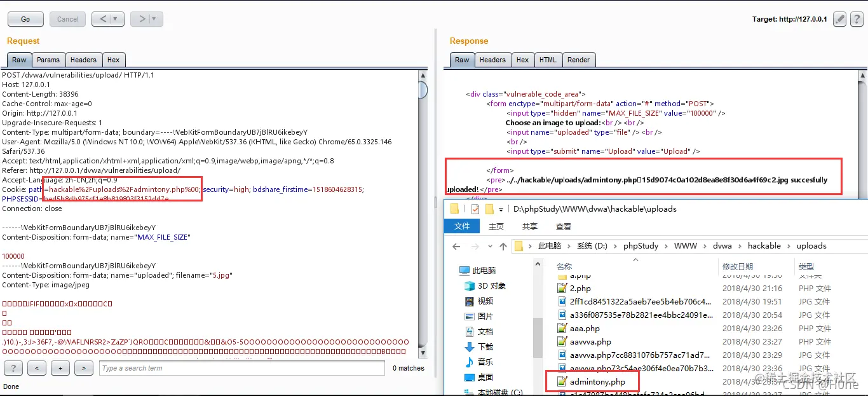The image size is (868, 396).
Task: Select 视频 in the navigation pane
Action: (479, 301)
